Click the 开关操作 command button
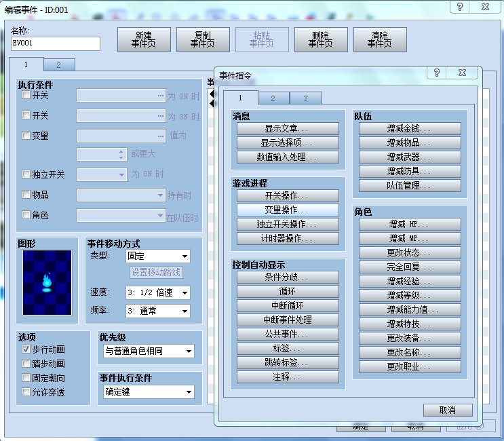Image resolution: width=504 pixels, height=441 pixels. (x=288, y=195)
